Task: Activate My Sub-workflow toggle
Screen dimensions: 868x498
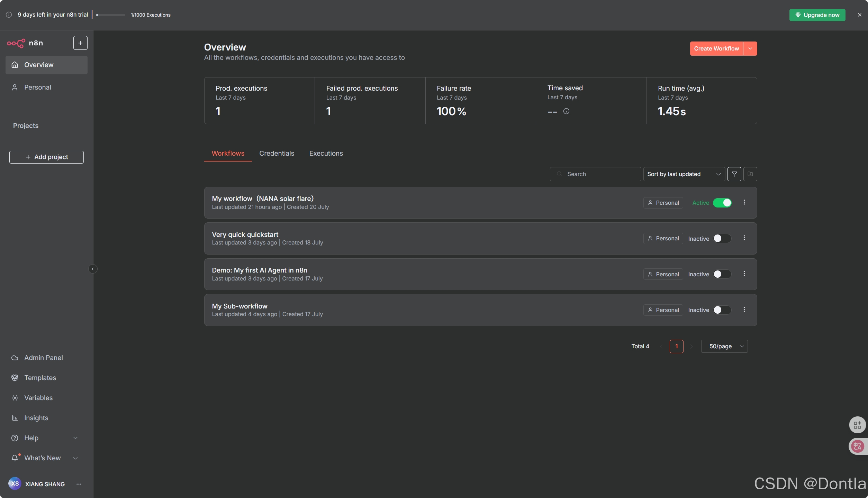Action: [x=722, y=310]
